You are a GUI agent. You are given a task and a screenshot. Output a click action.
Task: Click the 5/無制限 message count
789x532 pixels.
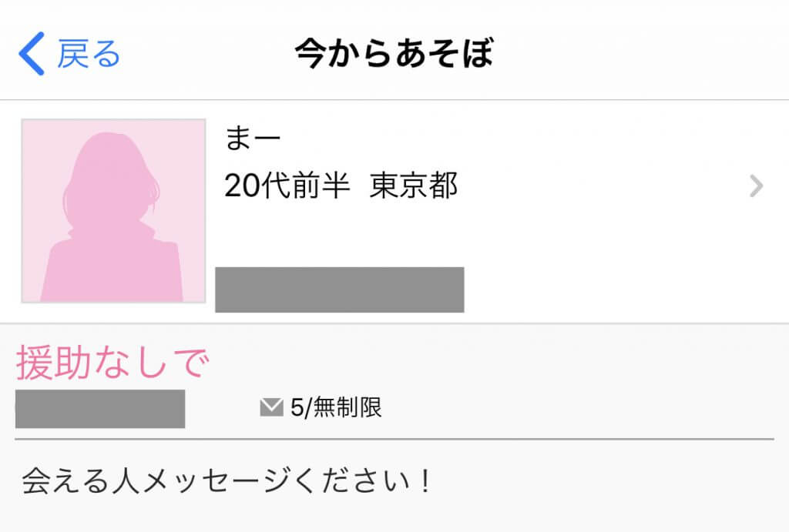click(x=336, y=407)
